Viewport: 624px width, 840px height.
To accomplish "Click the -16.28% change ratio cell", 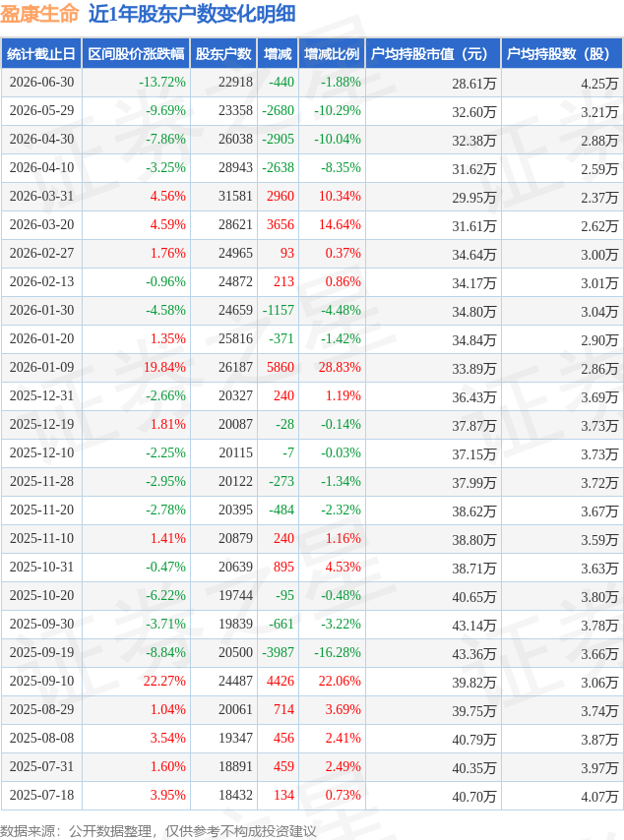I will [x=338, y=652].
